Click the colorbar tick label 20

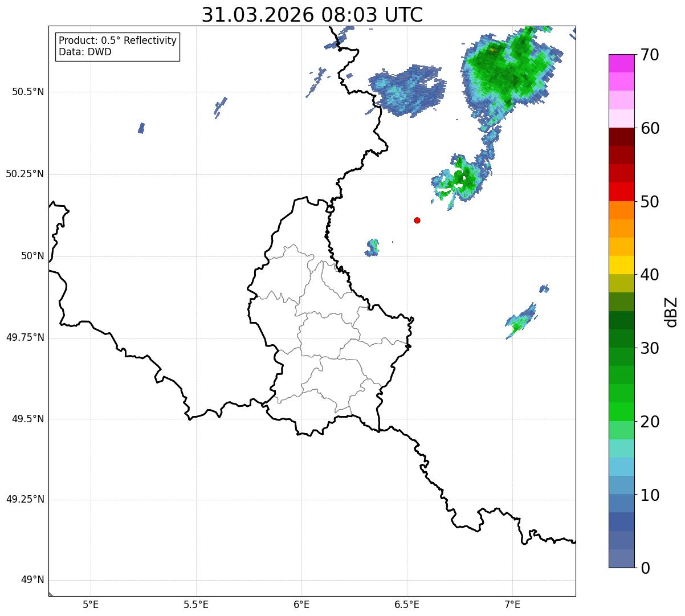[650, 422]
